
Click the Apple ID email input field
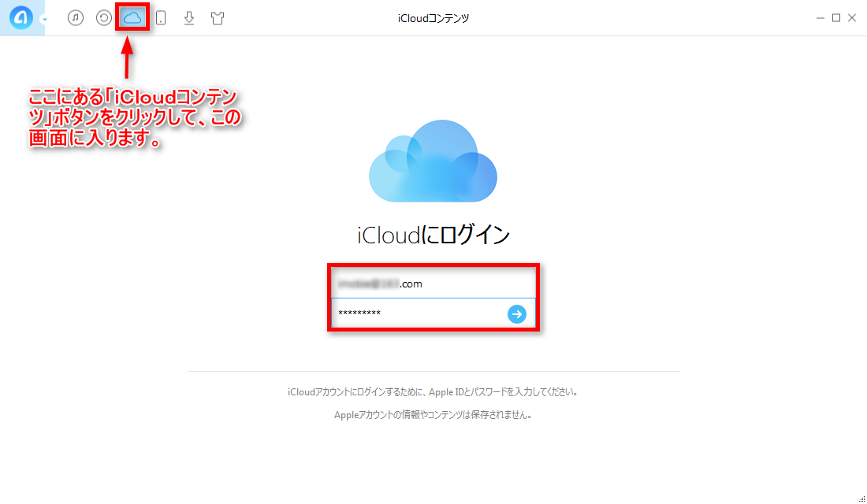pyautogui.click(x=433, y=283)
